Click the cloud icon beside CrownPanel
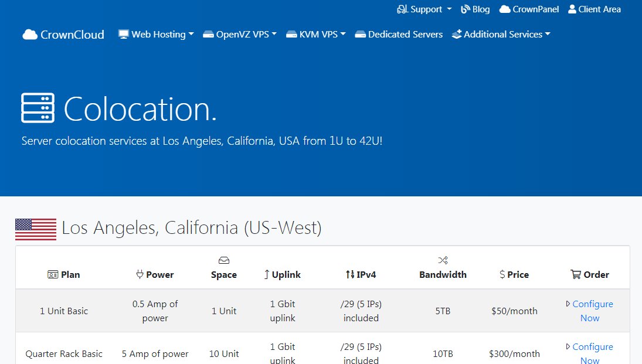 [504, 9]
